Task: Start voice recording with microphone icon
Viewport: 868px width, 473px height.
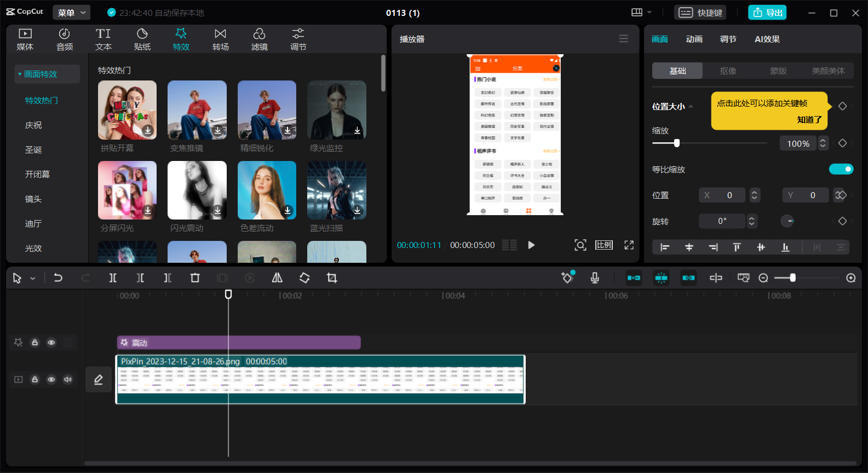Action: [595, 278]
